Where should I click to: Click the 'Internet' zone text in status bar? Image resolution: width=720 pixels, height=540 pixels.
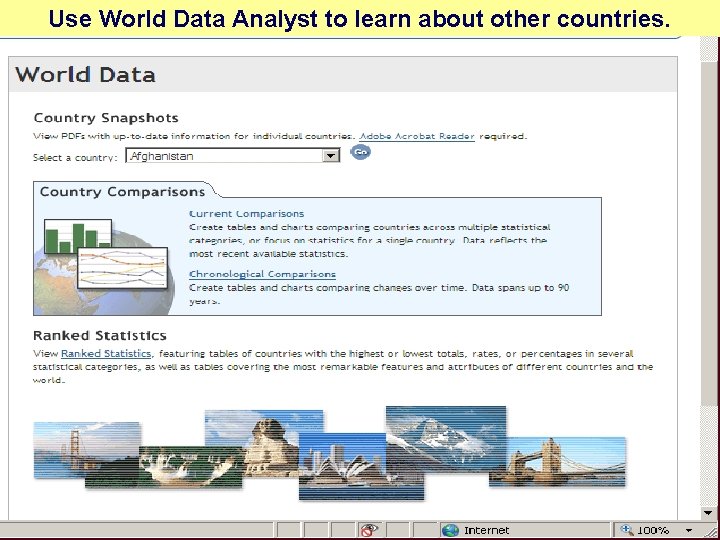486,531
